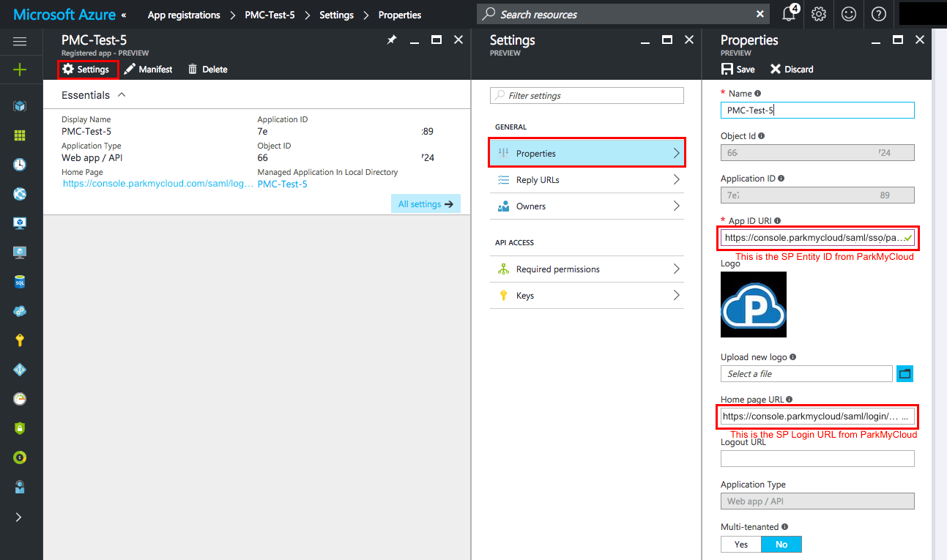
Task: Click the info icon next to App ID URI
Action: pos(777,221)
